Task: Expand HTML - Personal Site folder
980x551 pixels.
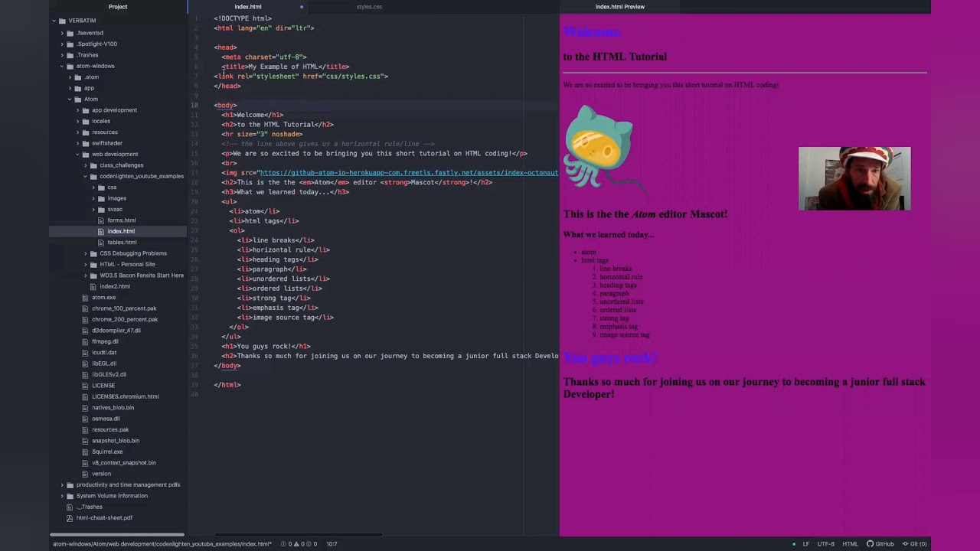Action: click(86, 265)
